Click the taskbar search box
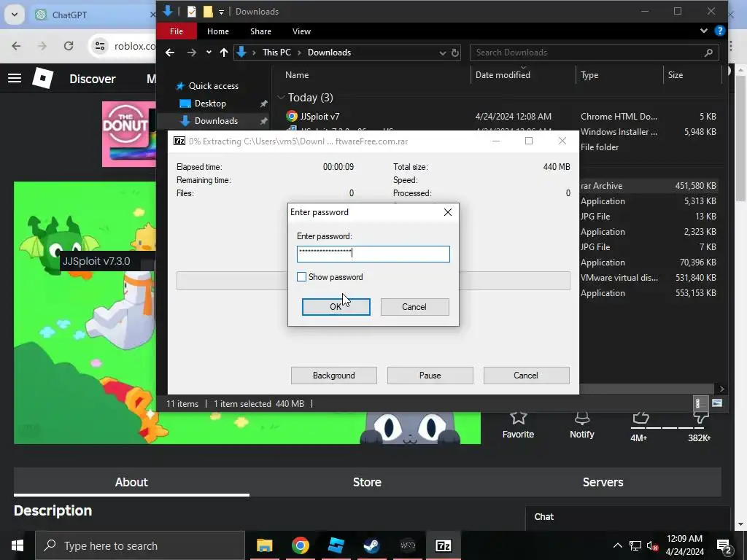 point(140,545)
